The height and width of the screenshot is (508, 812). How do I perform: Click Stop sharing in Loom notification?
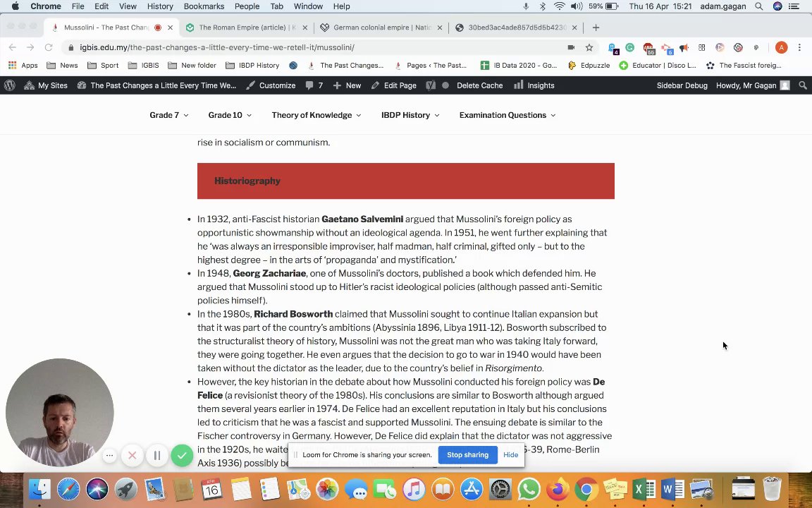[x=467, y=454]
